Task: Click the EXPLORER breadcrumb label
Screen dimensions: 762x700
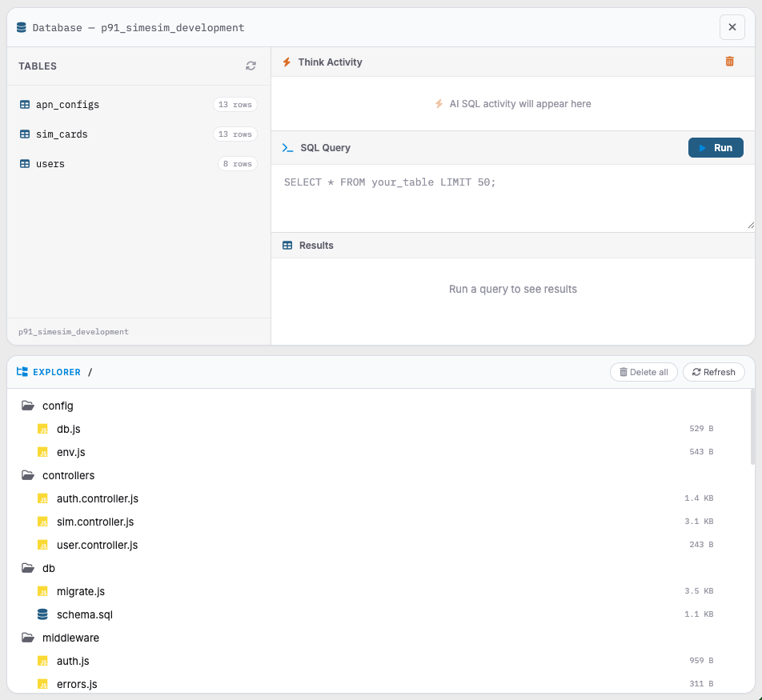Action: pyautogui.click(x=57, y=372)
